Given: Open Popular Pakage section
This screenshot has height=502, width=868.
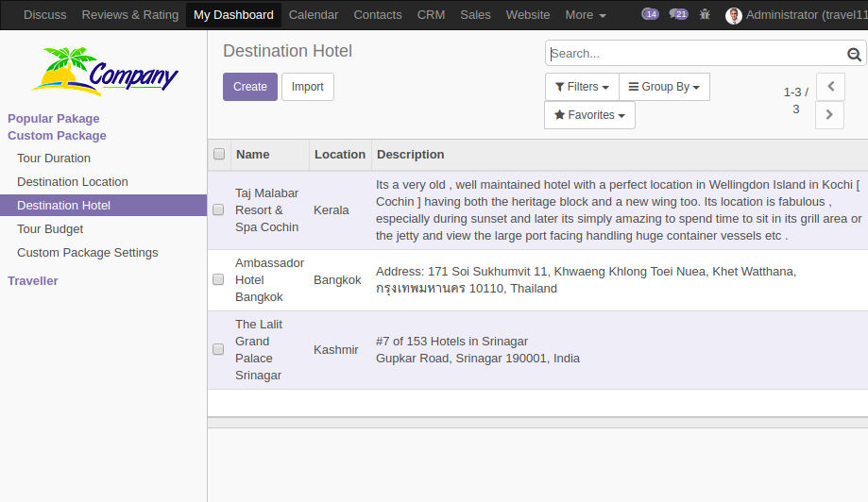Looking at the screenshot, I should tap(54, 119).
